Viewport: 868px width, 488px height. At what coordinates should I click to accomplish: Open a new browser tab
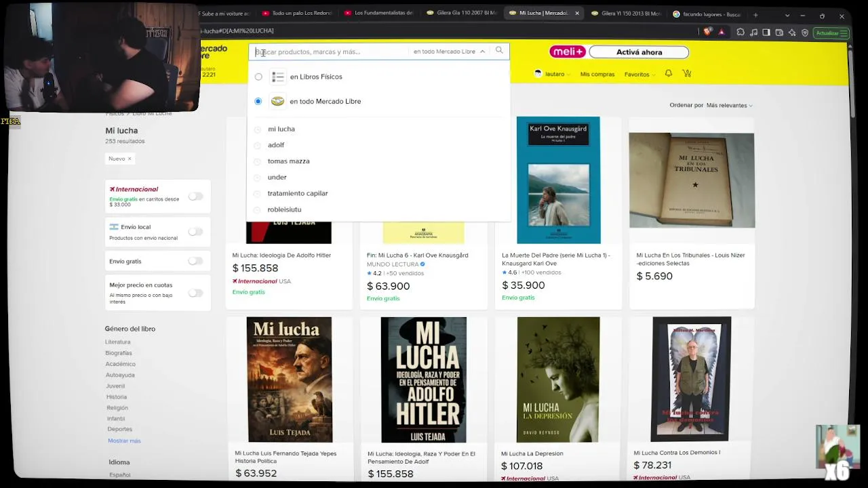pos(755,14)
